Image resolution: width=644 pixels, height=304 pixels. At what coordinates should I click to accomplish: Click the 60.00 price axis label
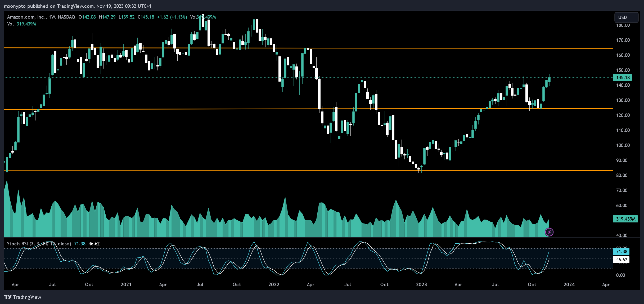(x=622, y=205)
